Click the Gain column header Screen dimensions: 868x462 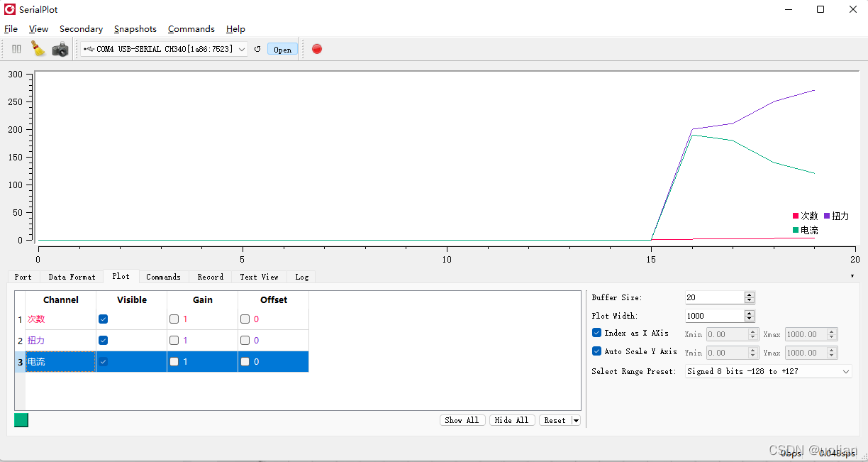[x=203, y=300]
